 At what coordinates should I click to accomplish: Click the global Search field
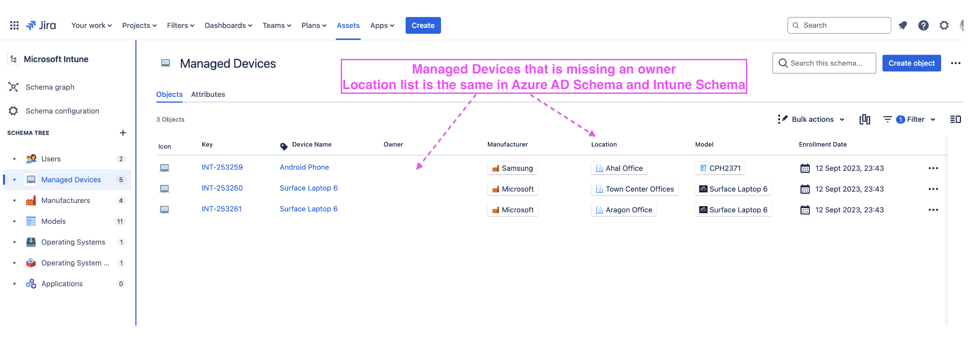tap(839, 25)
